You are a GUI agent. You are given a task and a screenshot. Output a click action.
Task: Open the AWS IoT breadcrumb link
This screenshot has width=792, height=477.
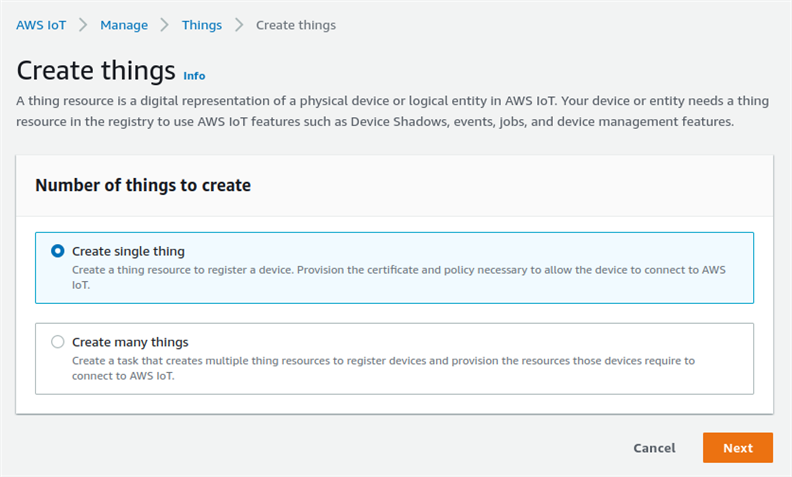click(41, 25)
